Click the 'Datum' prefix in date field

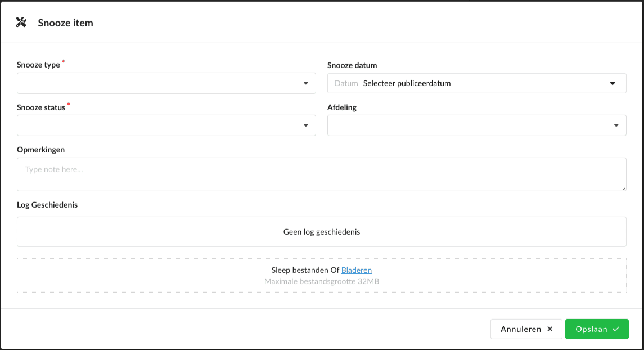click(x=346, y=83)
